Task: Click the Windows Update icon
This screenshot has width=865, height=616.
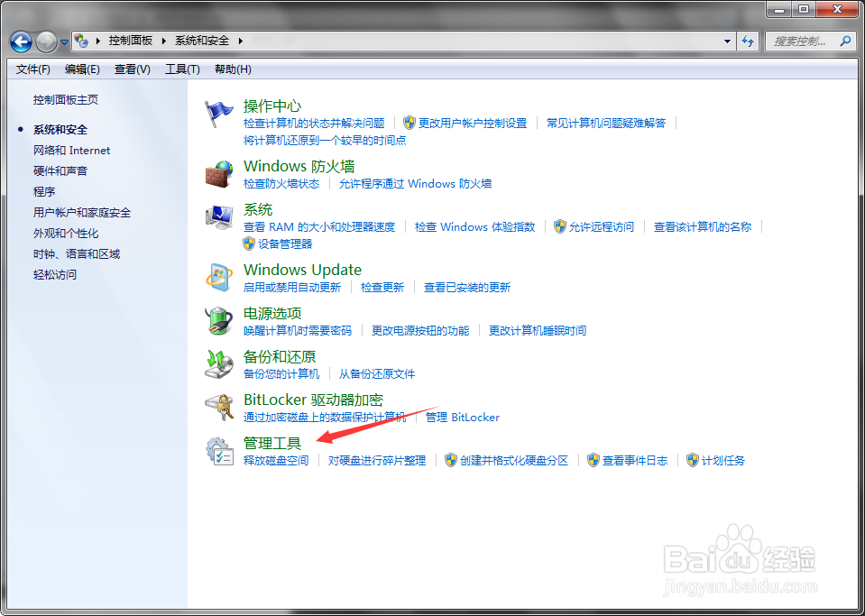Action: click(x=219, y=278)
